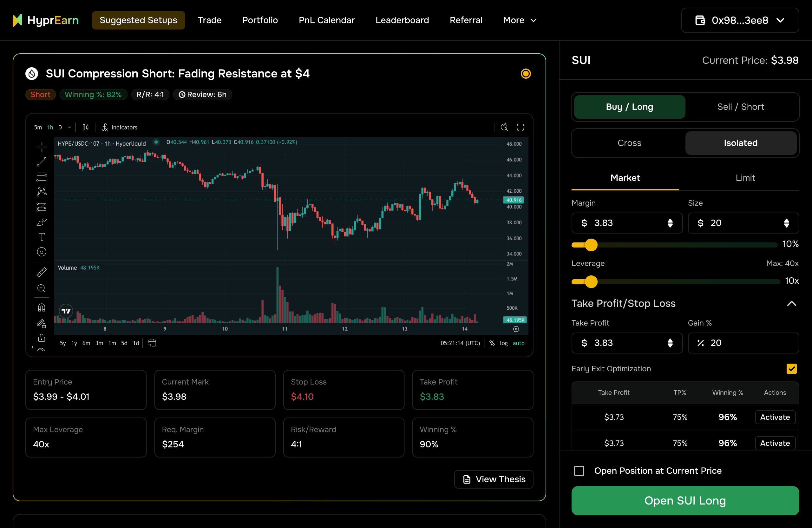Screen dimensions: 812x528
Task: Switch margin mode to Cross
Action: click(629, 143)
